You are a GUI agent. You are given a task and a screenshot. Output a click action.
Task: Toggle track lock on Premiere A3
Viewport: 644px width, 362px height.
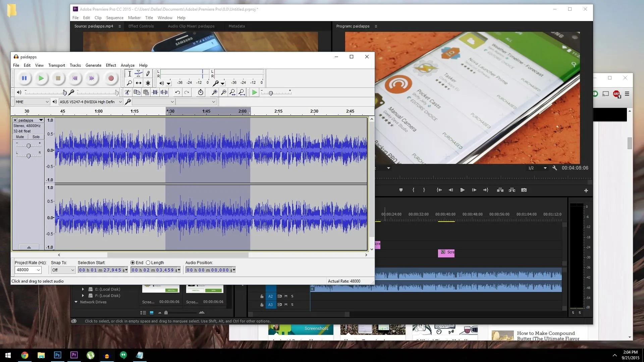(262, 305)
